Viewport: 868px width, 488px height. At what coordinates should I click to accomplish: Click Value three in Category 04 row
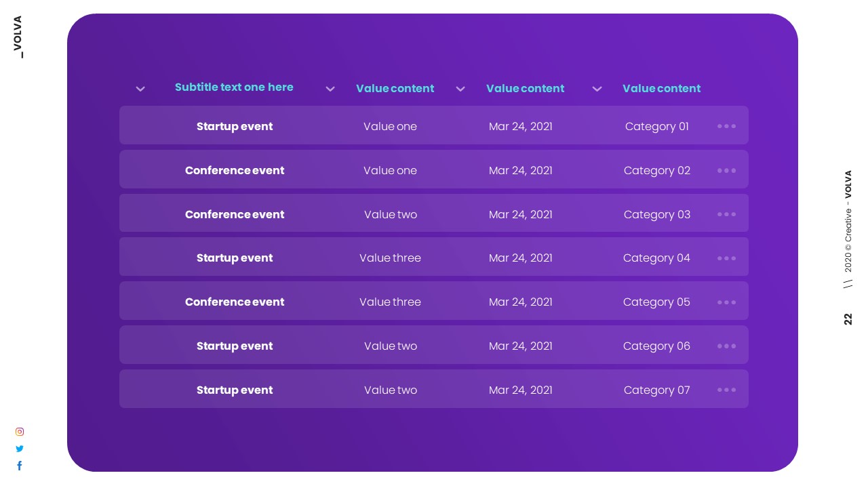[390, 258]
